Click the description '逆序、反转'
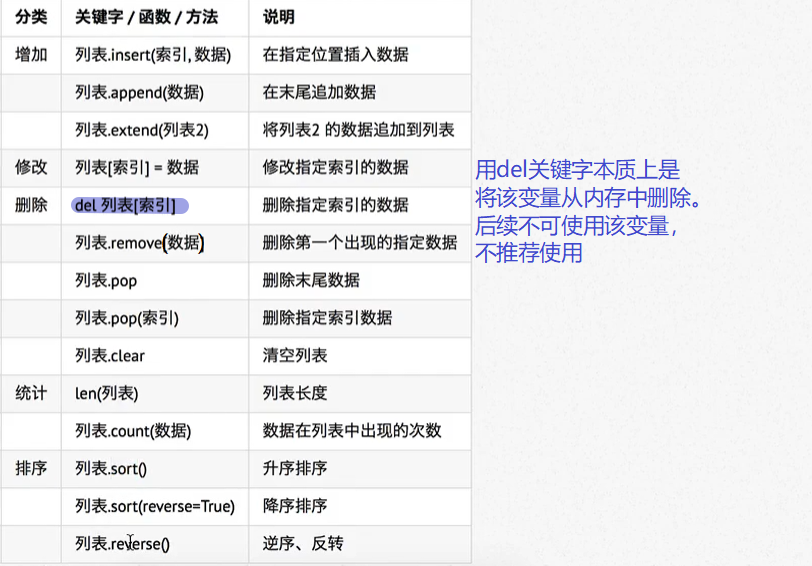The image size is (812, 566). point(303,543)
